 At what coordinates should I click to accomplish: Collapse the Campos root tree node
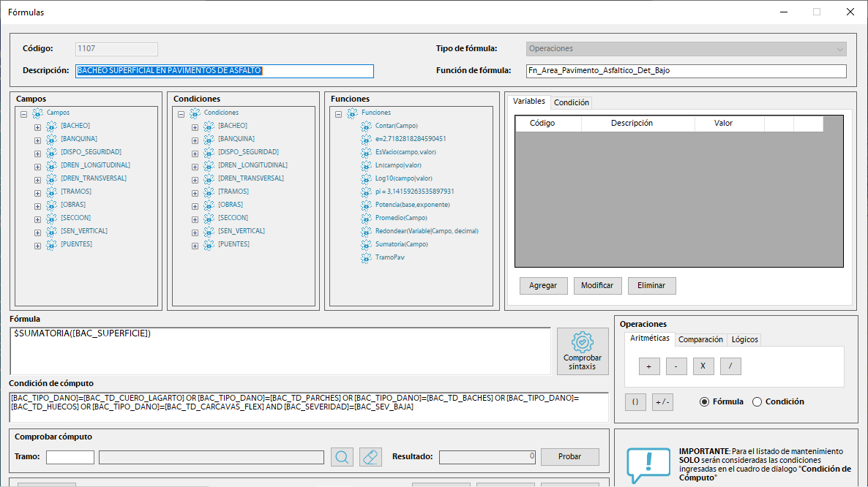23,114
